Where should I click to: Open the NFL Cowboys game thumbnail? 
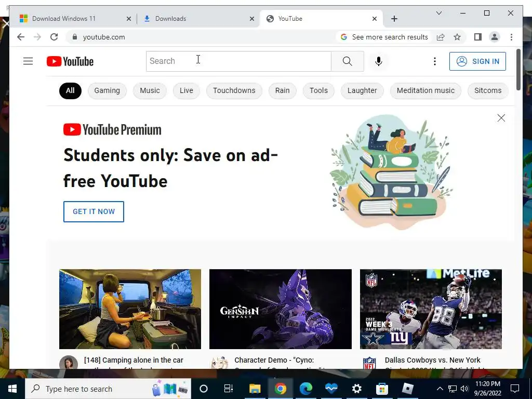[x=431, y=309]
